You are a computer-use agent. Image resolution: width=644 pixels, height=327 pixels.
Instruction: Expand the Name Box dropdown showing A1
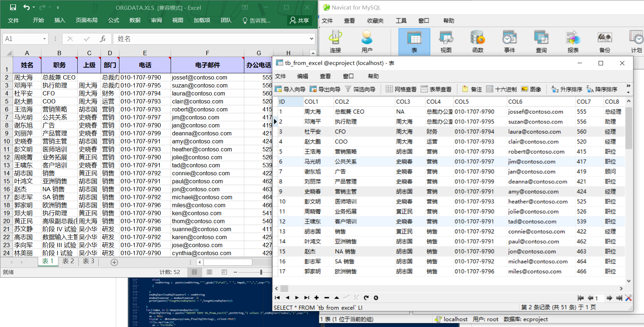(x=44, y=39)
